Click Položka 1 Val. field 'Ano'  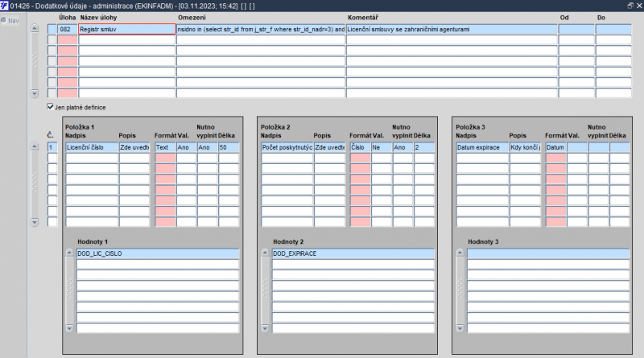(186, 147)
